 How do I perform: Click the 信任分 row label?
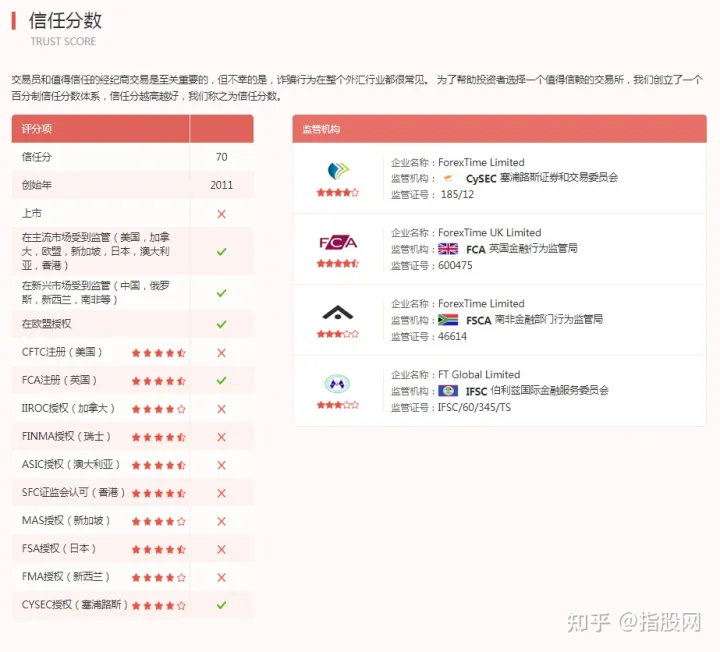click(37, 157)
